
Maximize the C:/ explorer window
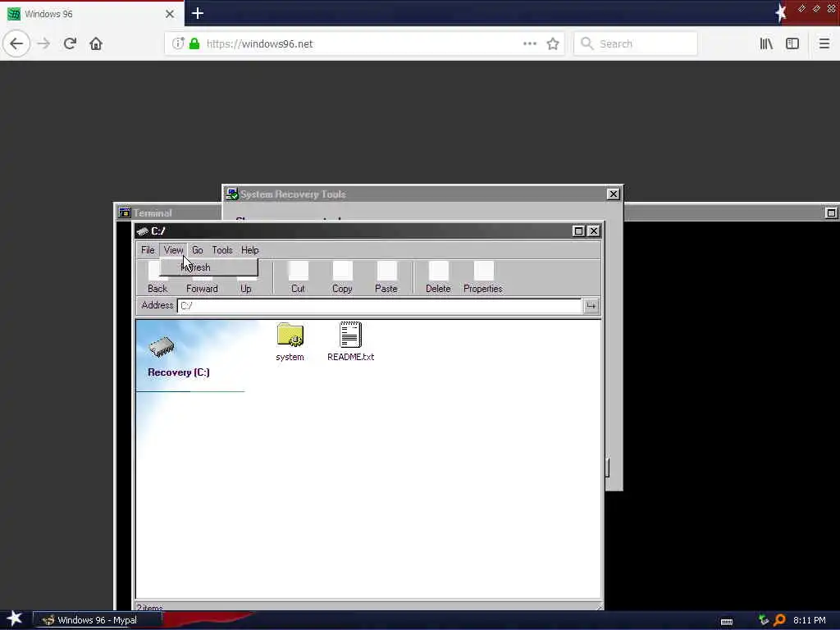578,231
